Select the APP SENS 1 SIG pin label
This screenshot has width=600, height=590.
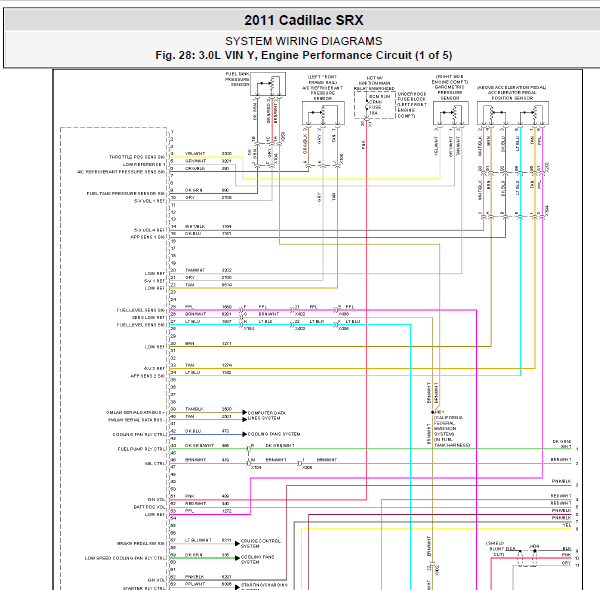[147, 237]
